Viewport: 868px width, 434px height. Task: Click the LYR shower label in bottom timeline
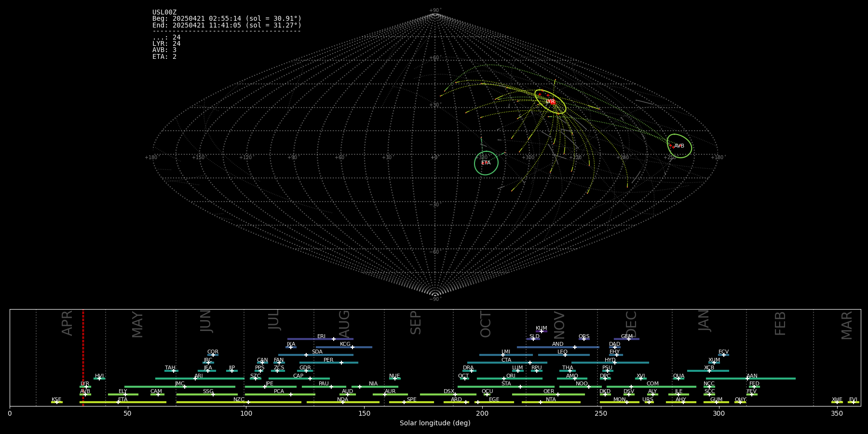(85, 384)
